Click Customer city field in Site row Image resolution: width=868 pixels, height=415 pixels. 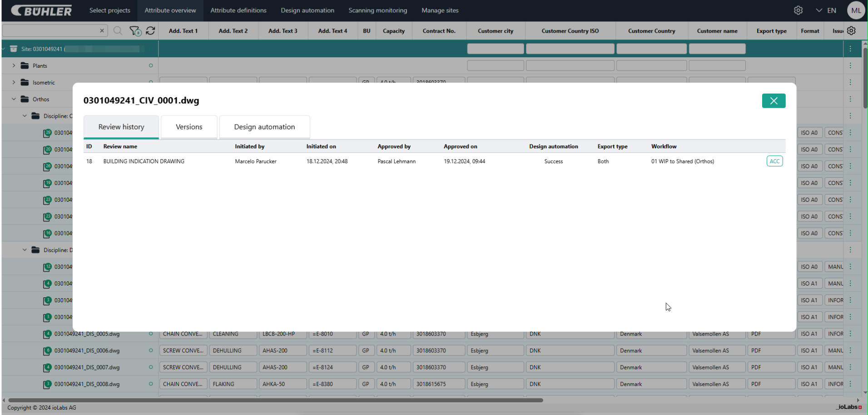pos(496,49)
